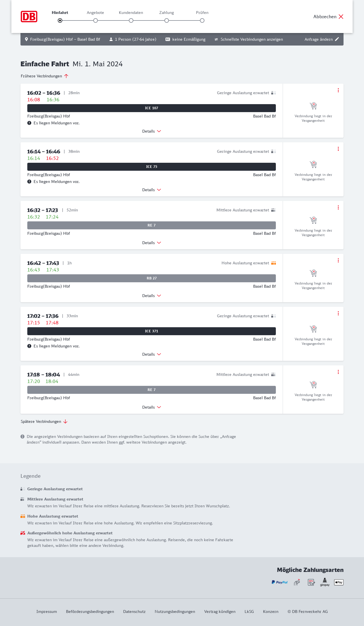Click the warning icon under ICE 371
Viewport: 364px width, 626px height.
[29, 346]
